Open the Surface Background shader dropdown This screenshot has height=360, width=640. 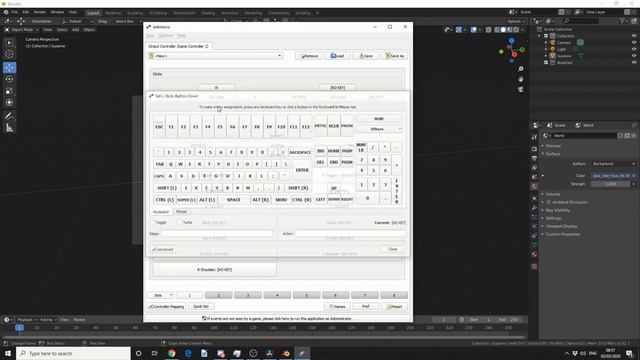pyautogui.click(x=613, y=164)
